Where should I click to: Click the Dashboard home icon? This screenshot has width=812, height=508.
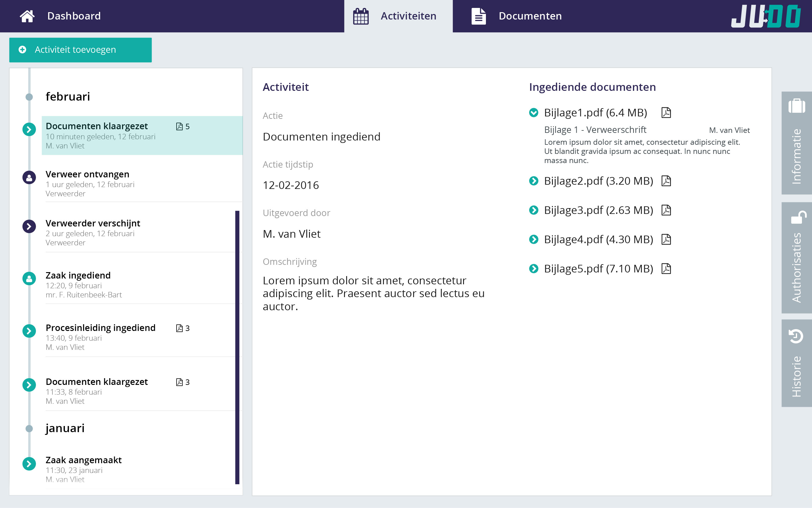(x=27, y=16)
